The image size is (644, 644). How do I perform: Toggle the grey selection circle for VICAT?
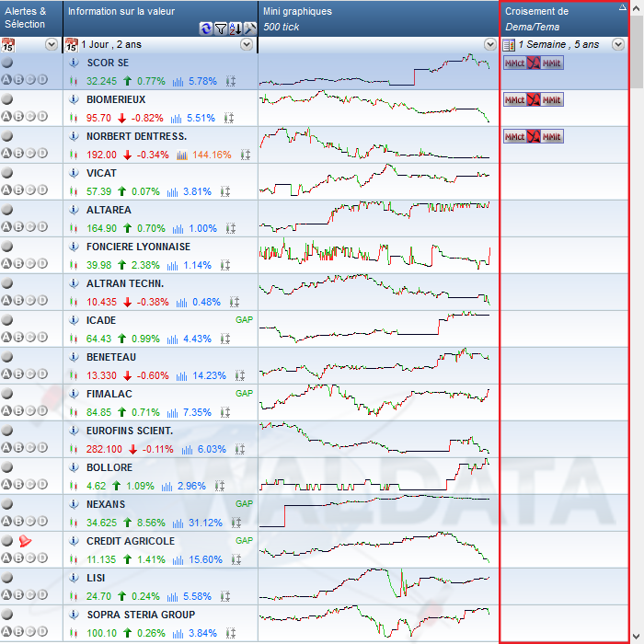pos(7,173)
